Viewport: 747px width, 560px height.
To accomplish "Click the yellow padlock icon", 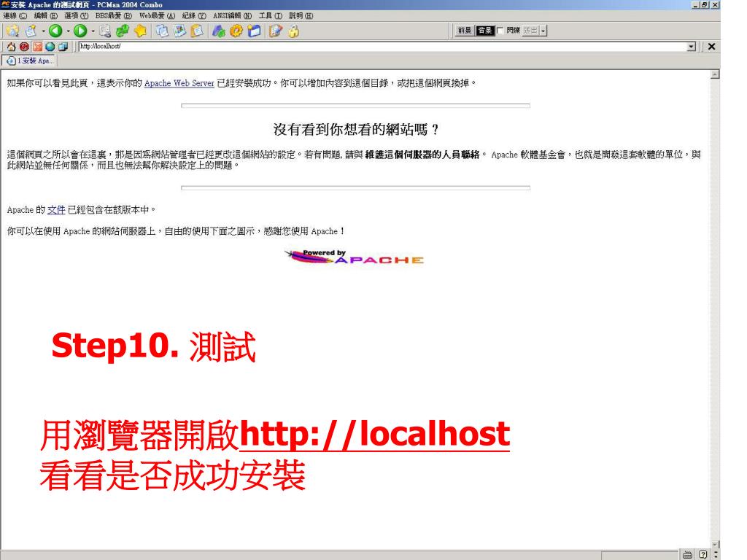I will coord(293,31).
